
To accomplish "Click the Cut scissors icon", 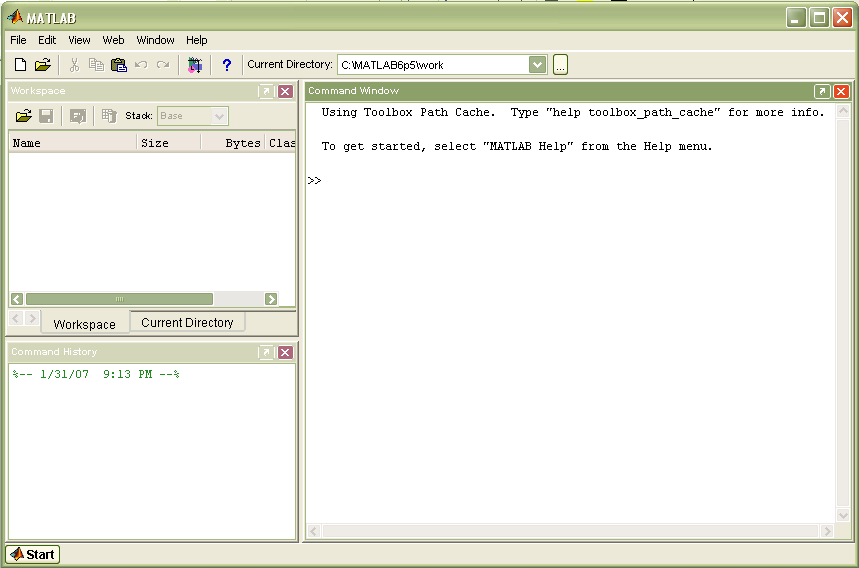I will [x=74, y=65].
